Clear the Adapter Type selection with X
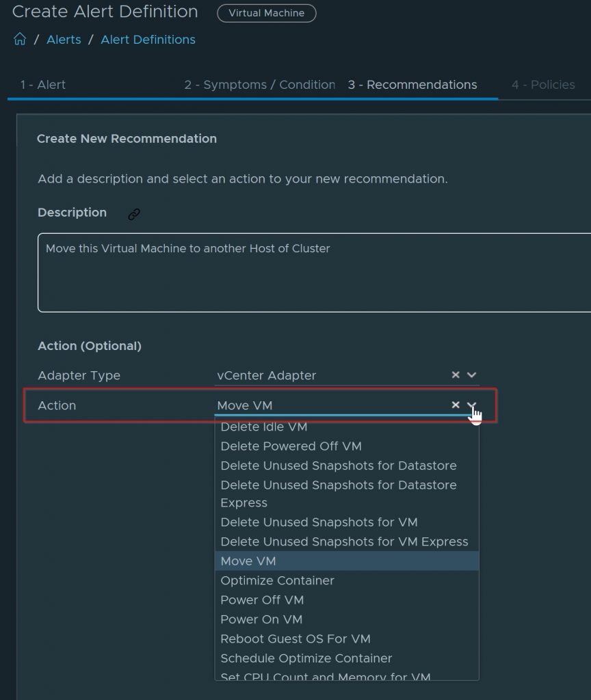591x700 pixels. [x=456, y=375]
